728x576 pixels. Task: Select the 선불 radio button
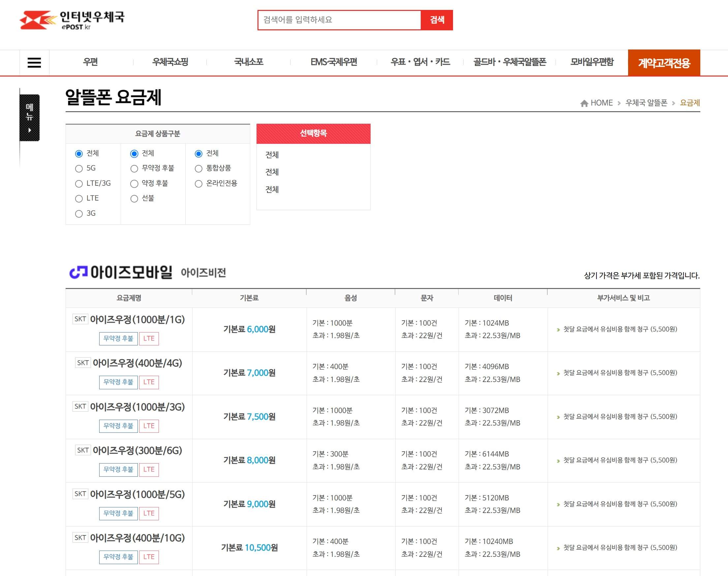[x=134, y=199]
